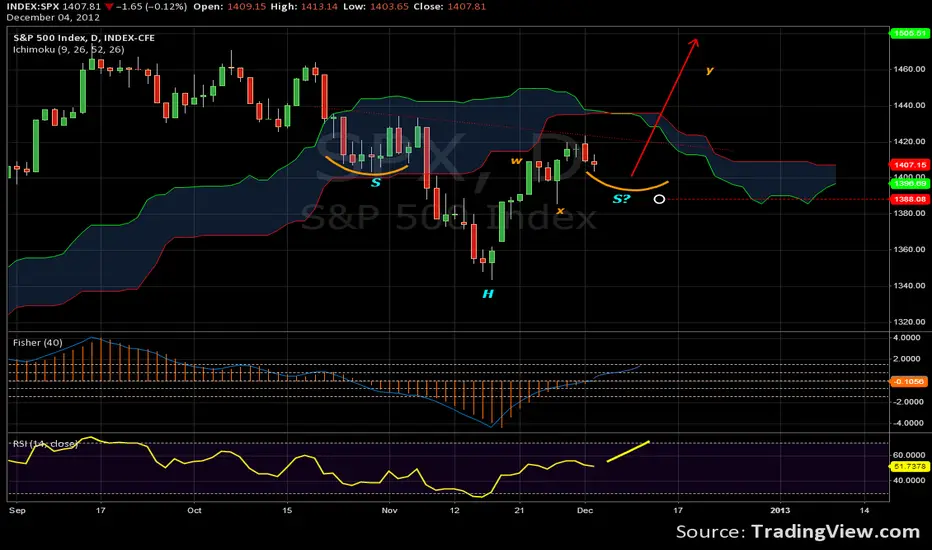Select the orange y annotation label
The width and height of the screenshot is (932, 550).
point(709,71)
